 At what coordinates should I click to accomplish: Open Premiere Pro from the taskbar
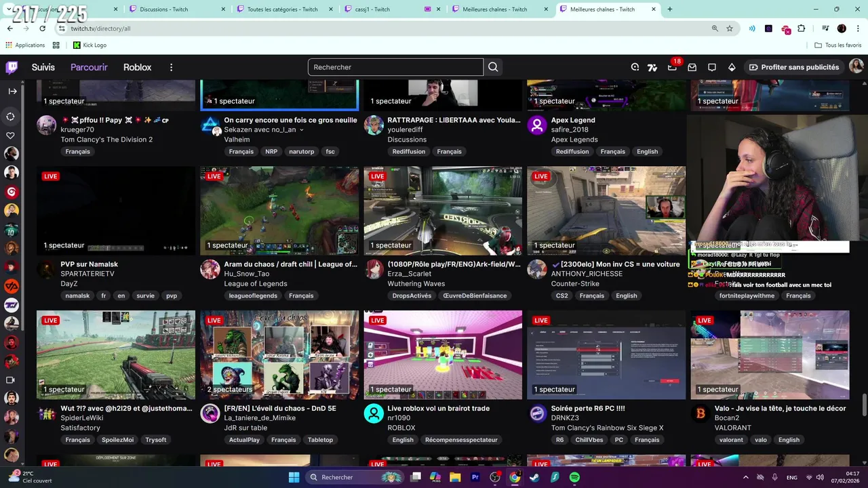[475, 477]
